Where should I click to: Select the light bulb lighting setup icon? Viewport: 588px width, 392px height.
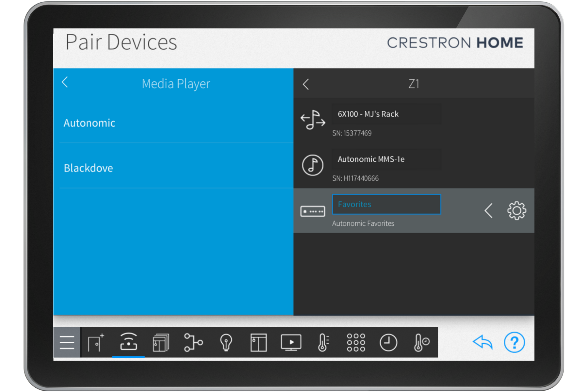pyautogui.click(x=226, y=342)
